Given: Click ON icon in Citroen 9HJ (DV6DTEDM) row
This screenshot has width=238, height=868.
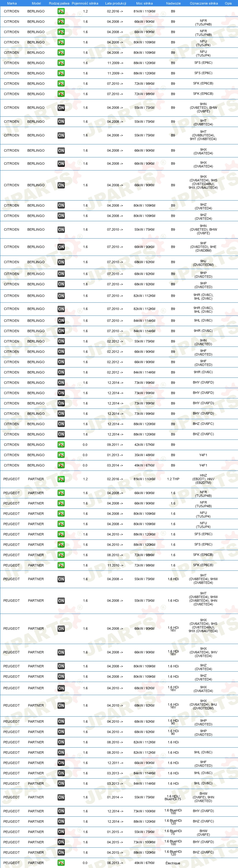Looking at the screenshot, I should point(61,262).
